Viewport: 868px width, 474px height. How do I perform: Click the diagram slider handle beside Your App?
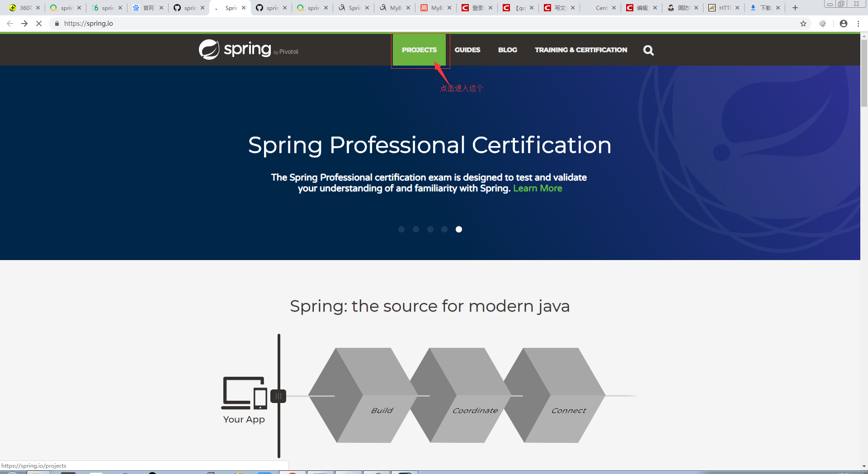pos(278,396)
